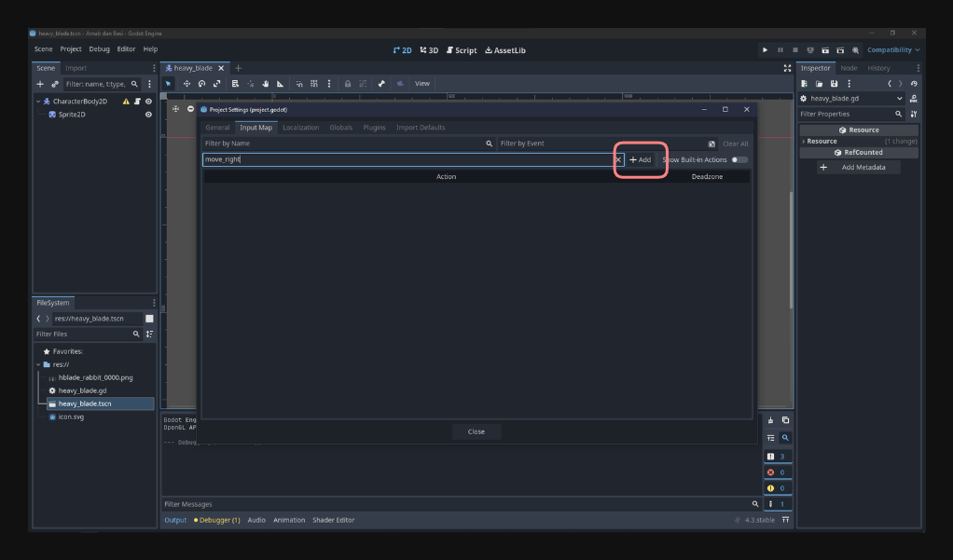Activate the Select Mode arrow tool
The image size is (953, 560).
point(169,84)
